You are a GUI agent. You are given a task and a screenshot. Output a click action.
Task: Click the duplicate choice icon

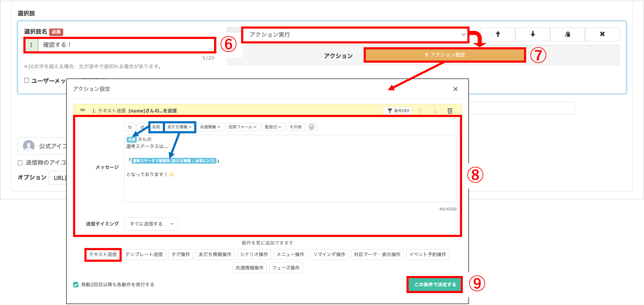click(x=567, y=34)
